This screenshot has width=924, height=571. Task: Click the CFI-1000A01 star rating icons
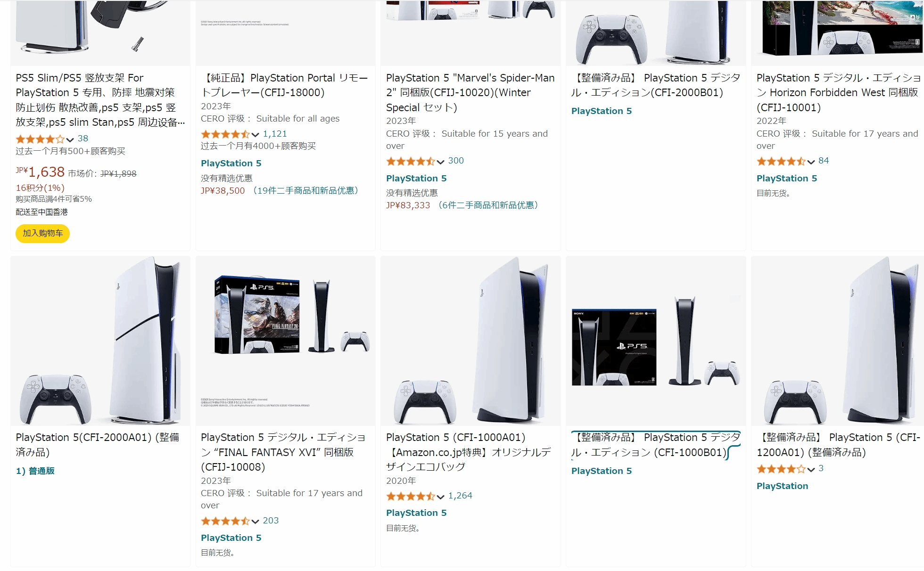tap(411, 496)
